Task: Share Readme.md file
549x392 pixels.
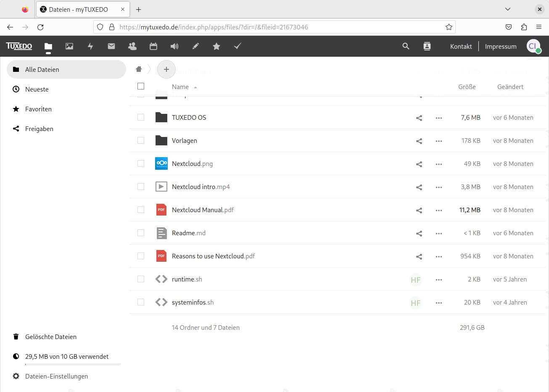Action: (x=419, y=234)
